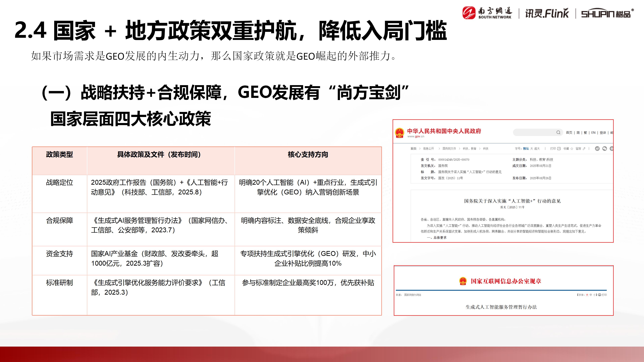Click the printer icon in CAC page

600,295
